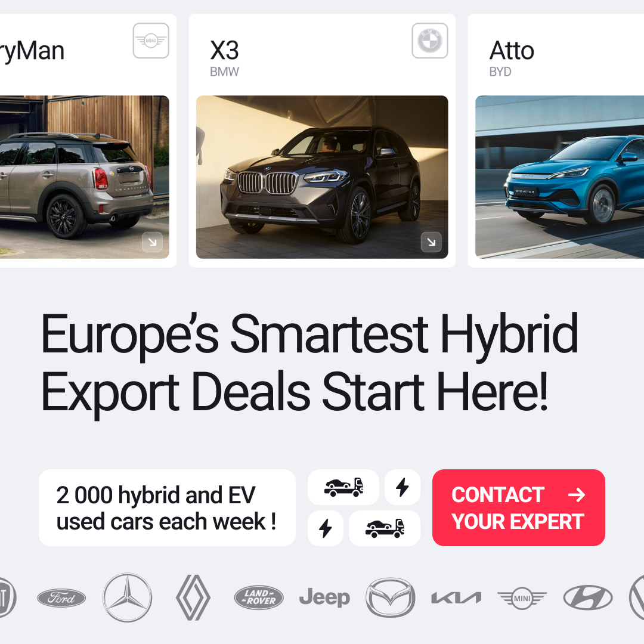This screenshot has height=644, width=644.
Task: Click the MINI logo badge on CountryMan card
Action: (151, 41)
